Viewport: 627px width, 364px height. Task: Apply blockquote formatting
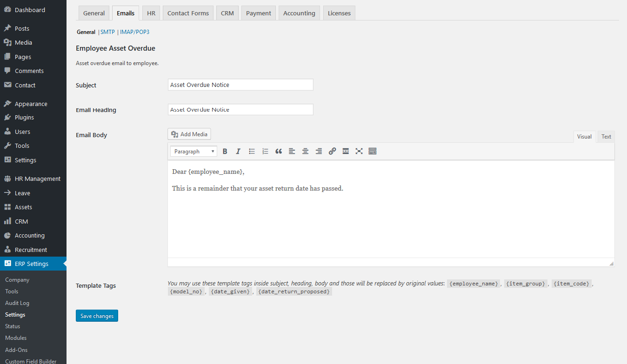click(279, 151)
